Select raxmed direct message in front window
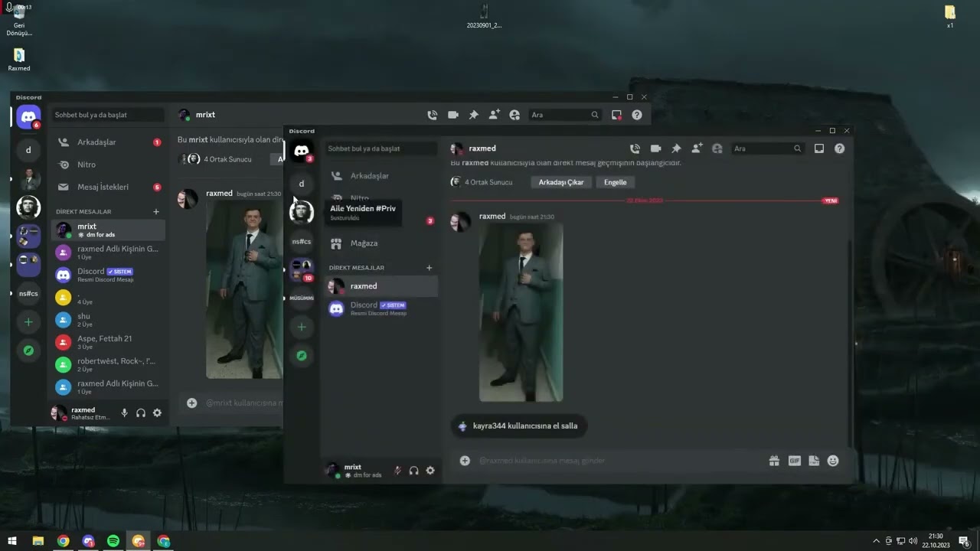980x551 pixels. (x=381, y=286)
